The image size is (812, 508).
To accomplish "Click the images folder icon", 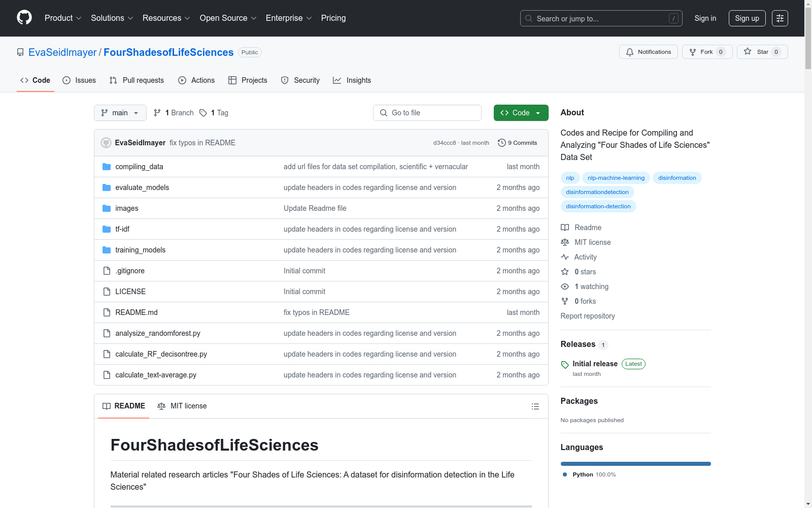I will [107, 208].
